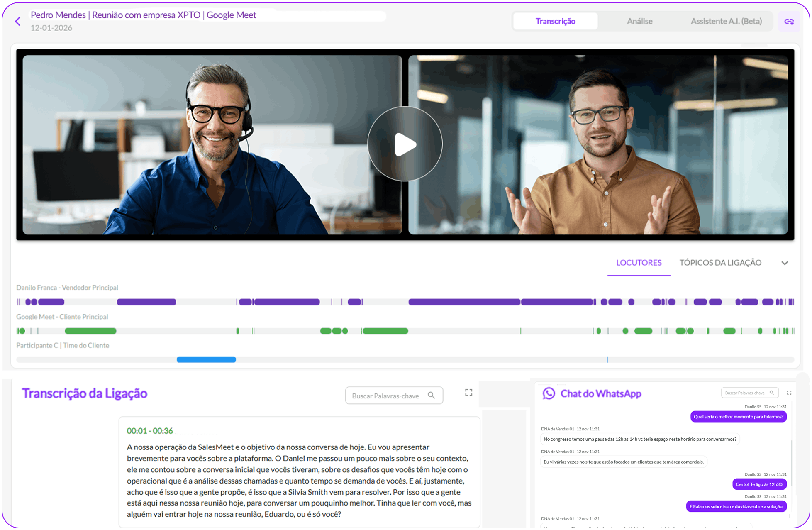Expand the transcription panel fullscreen icon
Screen dimensions: 812x530
[468, 393]
